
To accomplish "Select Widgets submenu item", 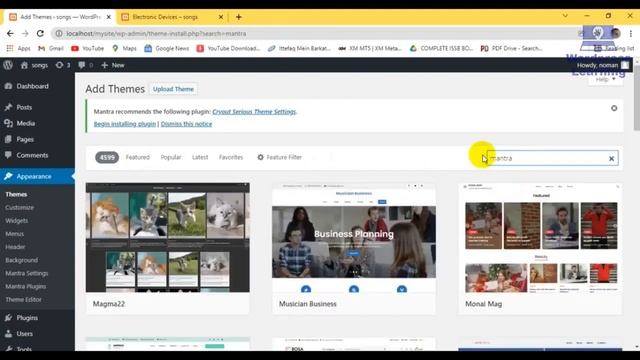I will click(x=17, y=220).
